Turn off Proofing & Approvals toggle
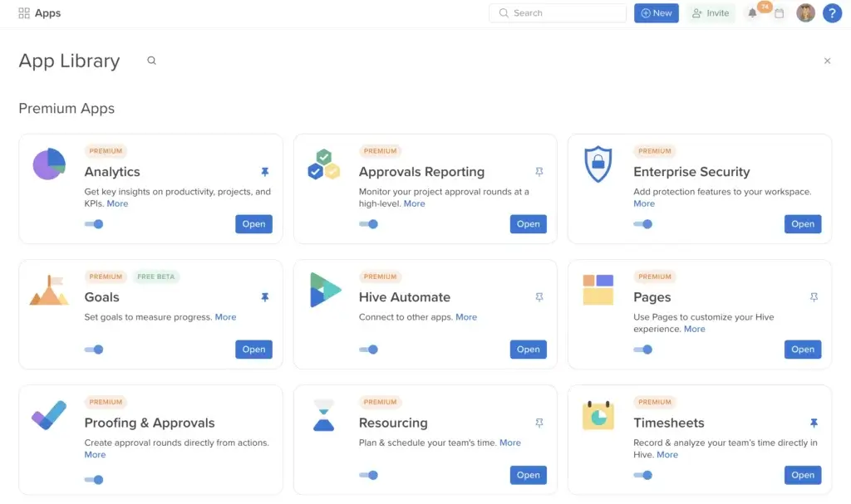Viewport: 851px width, 504px height. click(x=94, y=480)
